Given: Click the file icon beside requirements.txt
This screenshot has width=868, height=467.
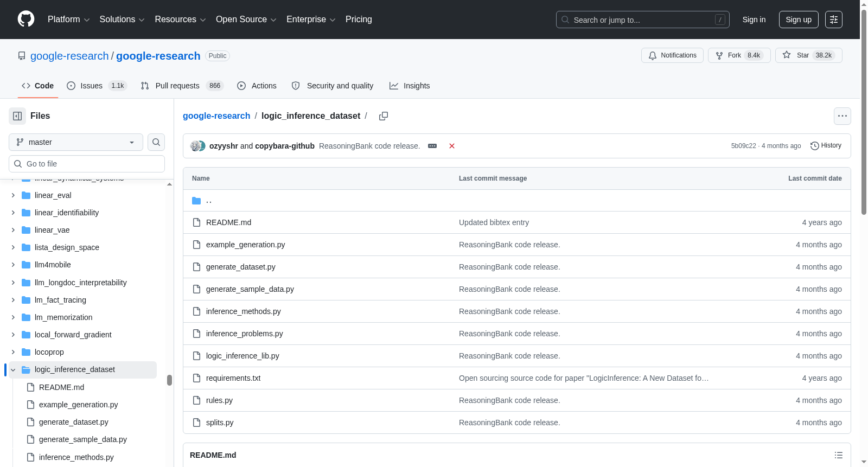Looking at the screenshot, I should pyautogui.click(x=196, y=378).
